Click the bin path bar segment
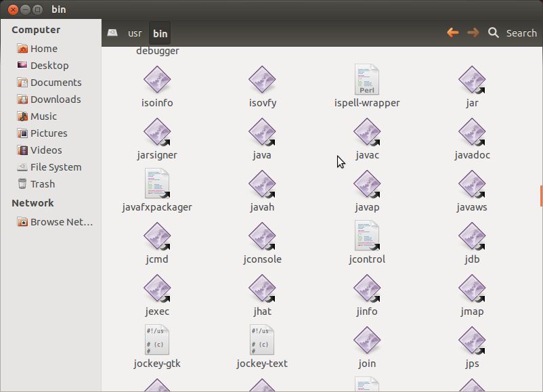 coord(160,33)
